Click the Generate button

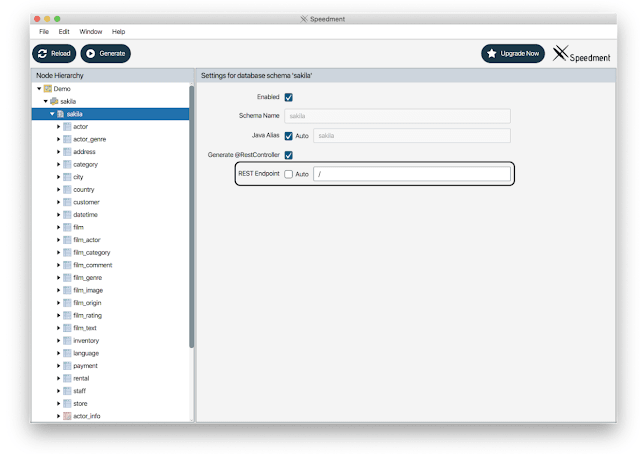coord(106,53)
